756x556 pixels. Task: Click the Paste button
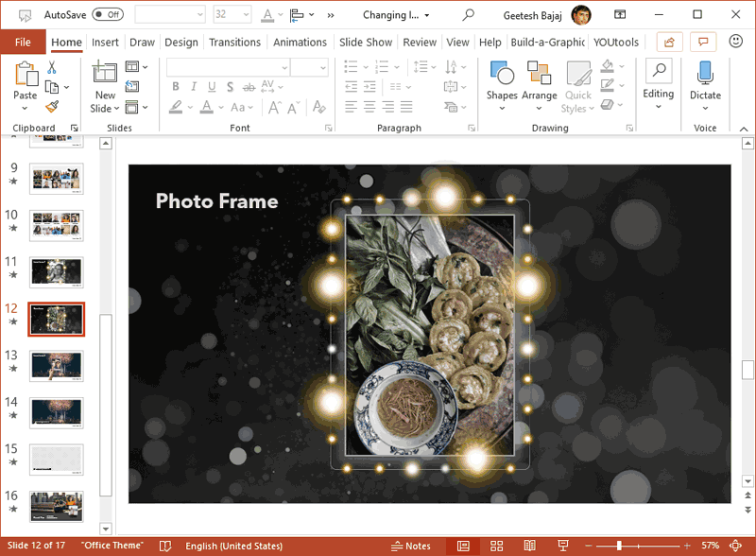point(26,74)
